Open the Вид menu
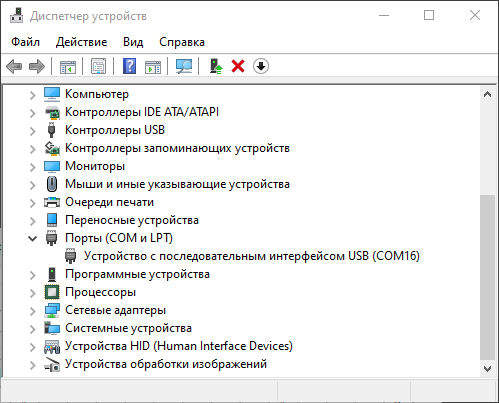The width and height of the screenshot is (499, 403). 133,42
